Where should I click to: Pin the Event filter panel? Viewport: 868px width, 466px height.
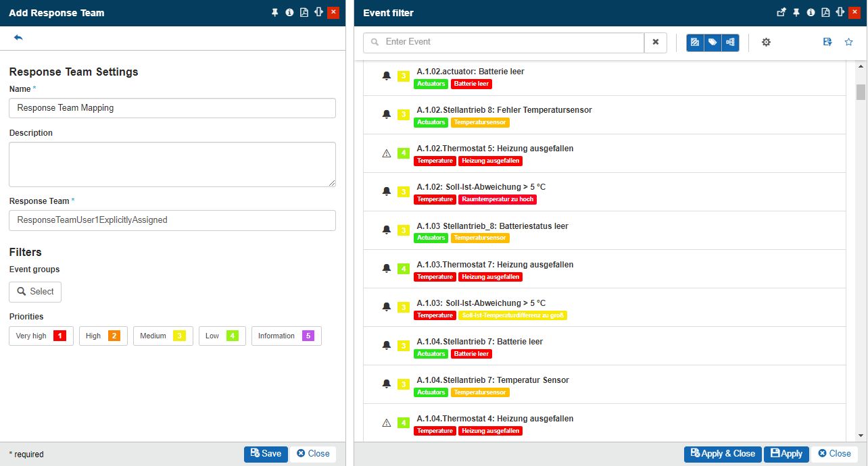tap(796, 12)
